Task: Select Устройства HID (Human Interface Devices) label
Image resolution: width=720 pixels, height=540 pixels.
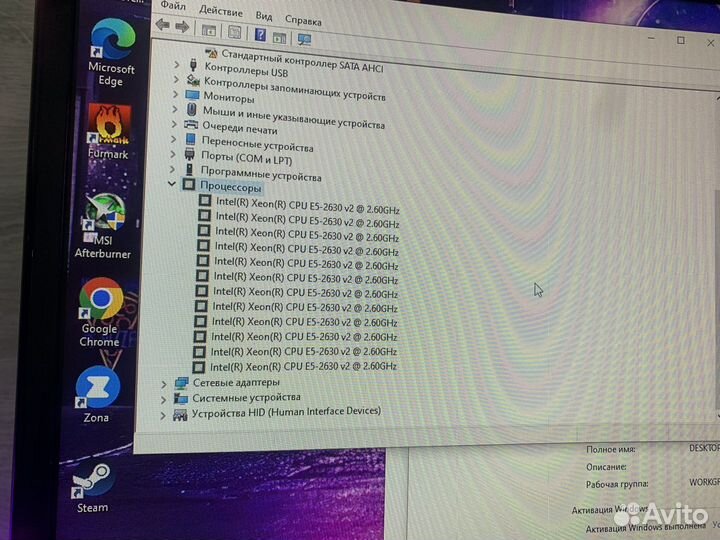Action: pyautogui.click(x=286, y=412)
